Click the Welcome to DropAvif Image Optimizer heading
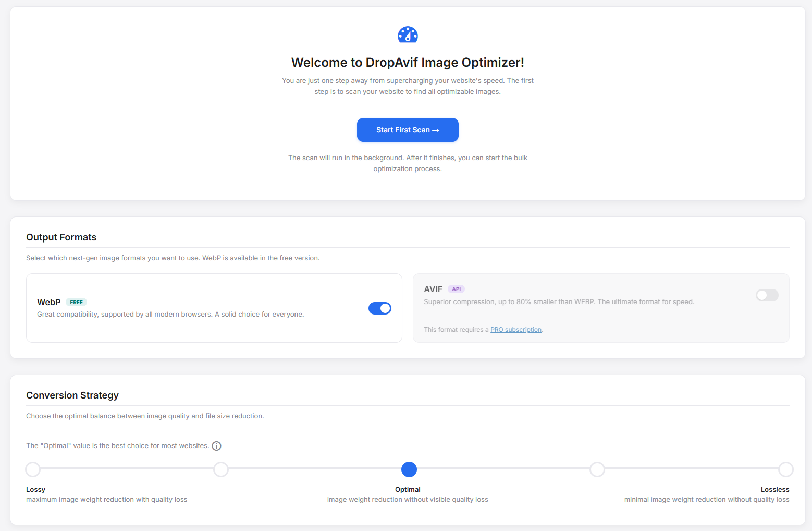This screenshot has width=812, height=531. pos(408,63)
